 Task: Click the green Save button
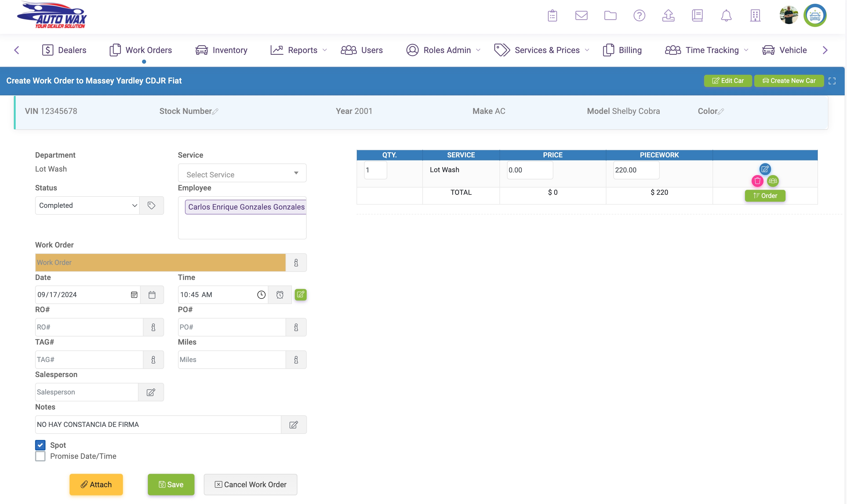coord(171,484)
